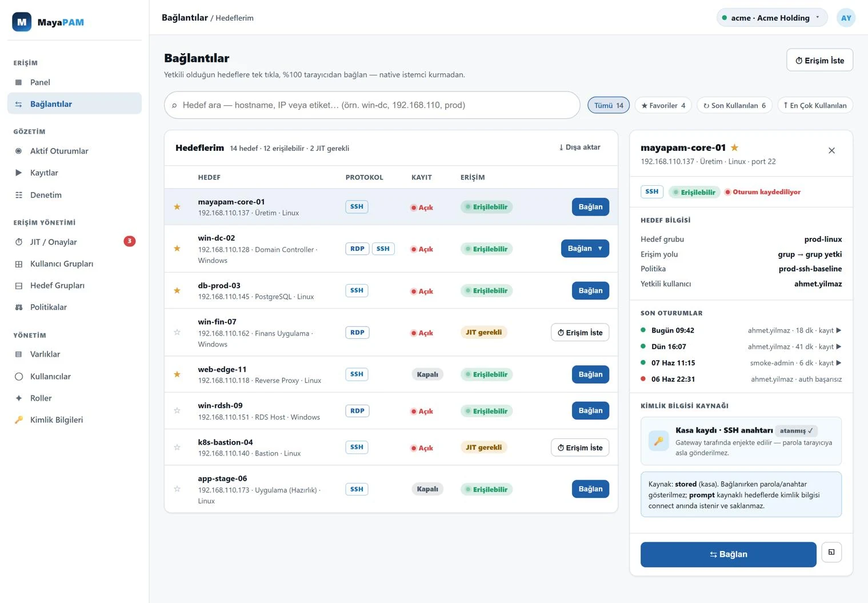
Task: Open Kayıtlar recordings page
Action: 74,173
